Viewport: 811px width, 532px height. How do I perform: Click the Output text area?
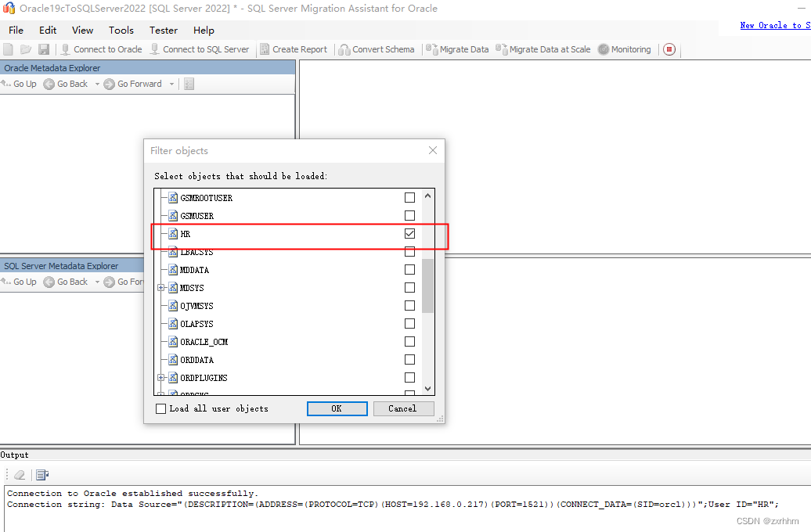pyautogui.click(x=408, y=509)
